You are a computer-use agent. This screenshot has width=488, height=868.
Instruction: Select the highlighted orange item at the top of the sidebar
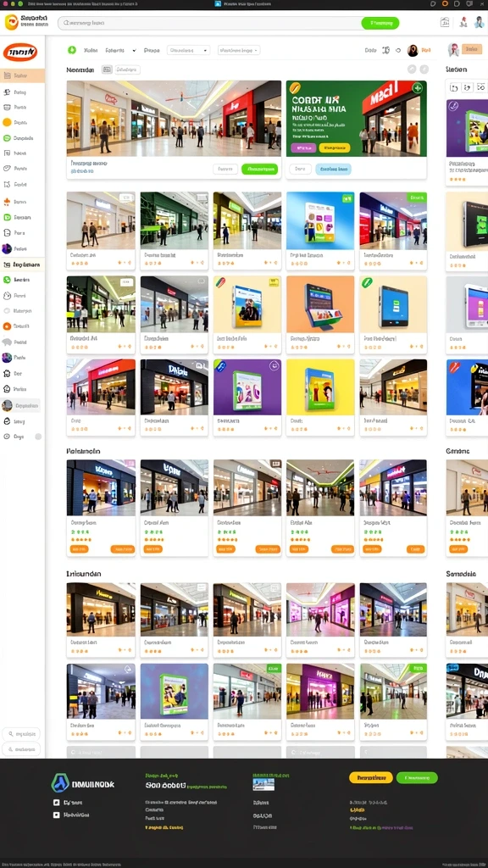(x=22, y=75)
